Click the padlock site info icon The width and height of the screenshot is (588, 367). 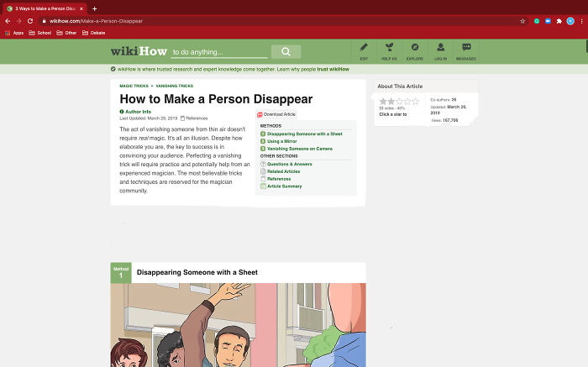pos(44,21)
